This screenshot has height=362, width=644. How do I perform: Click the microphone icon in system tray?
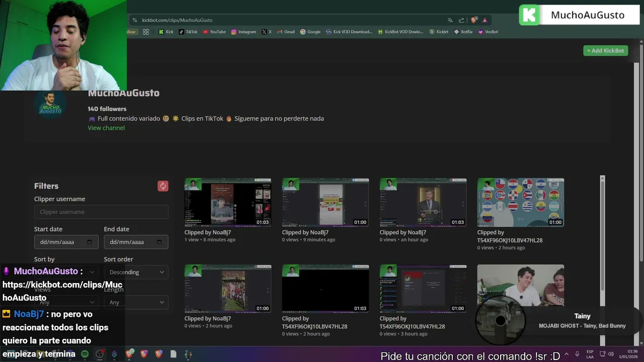577,354
